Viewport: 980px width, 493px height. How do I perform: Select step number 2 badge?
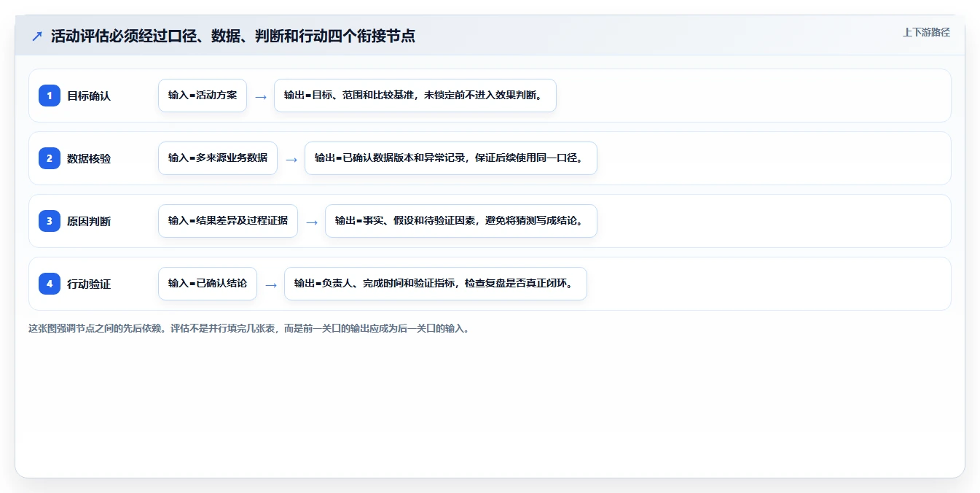click(x=50, y=158)
